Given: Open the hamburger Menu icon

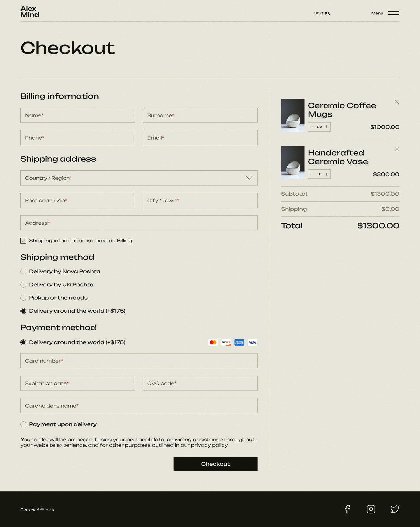Looking at the screenshot, I should pos(393,13).
